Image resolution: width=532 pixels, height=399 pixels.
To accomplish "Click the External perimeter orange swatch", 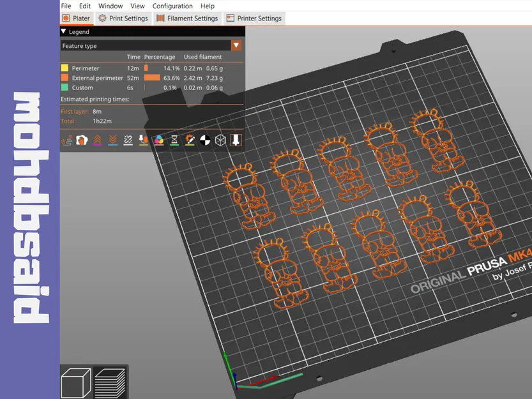I will (x=65, y=78).
